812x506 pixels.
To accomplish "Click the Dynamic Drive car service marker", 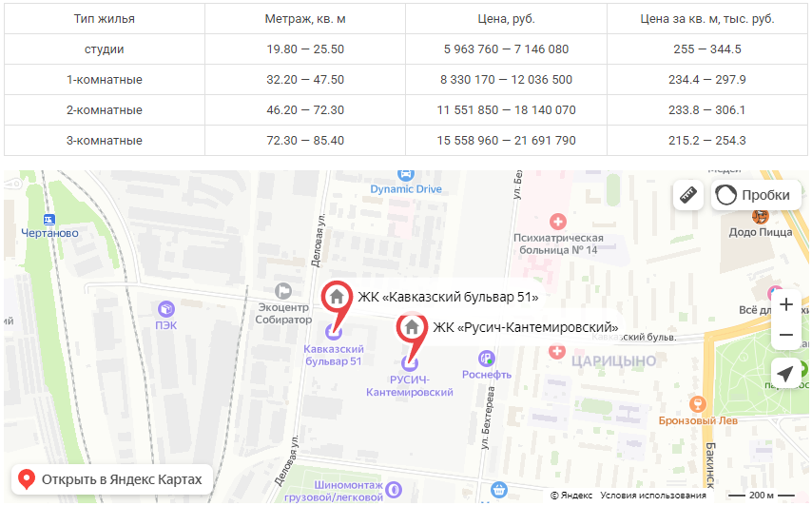I will coord(406,175).
